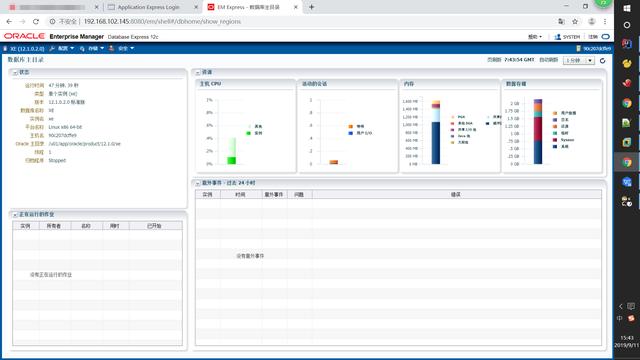Image resolution: width=640 pixels, height=360 pixels.
Task: Collapse the Running Jobs panel
Action: pos(15,215)
